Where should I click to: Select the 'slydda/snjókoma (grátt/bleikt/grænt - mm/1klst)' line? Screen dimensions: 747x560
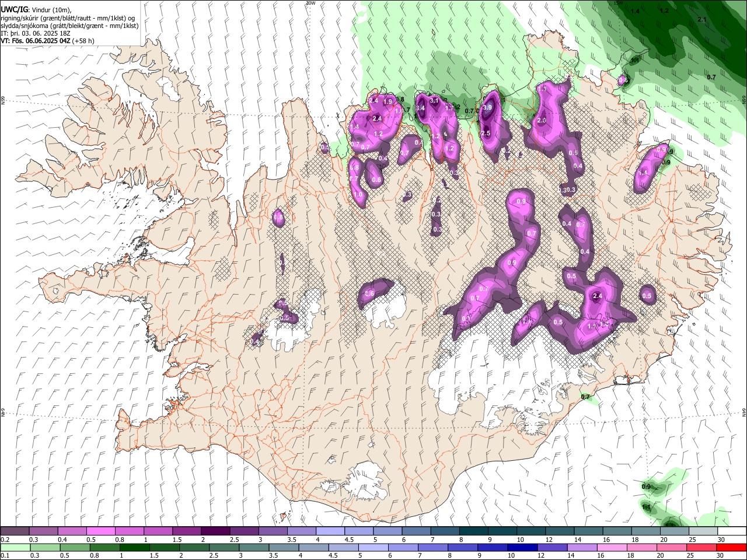click(x=69, y=26)
